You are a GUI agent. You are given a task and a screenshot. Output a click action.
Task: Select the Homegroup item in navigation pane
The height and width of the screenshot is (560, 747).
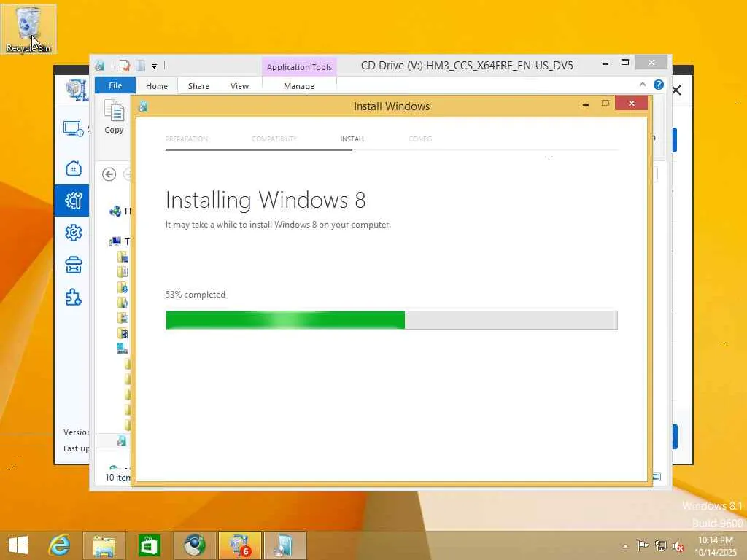coord(119,211)
